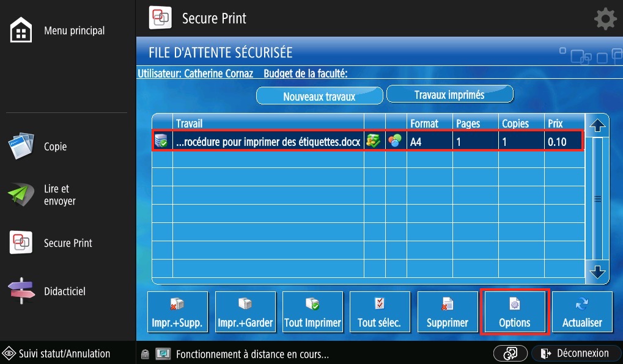
Task: Delete job with Supprimer button
Action: [x=448, y=312]
